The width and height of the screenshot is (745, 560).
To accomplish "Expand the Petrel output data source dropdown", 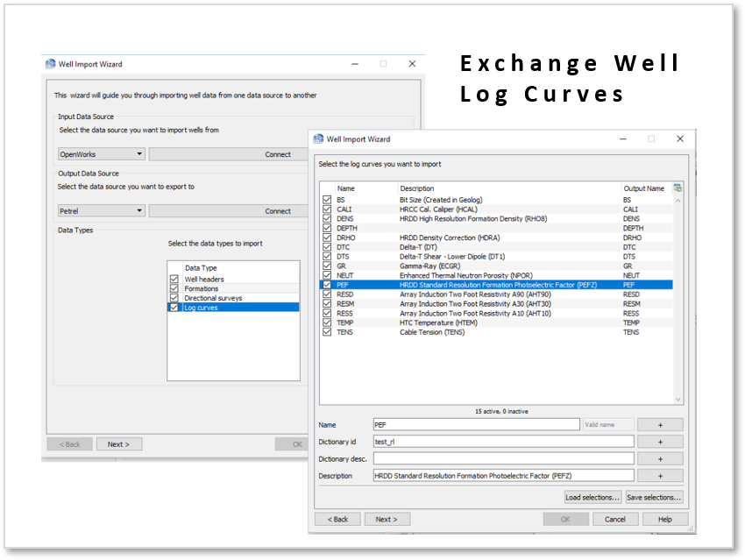I will click(101, 211).
